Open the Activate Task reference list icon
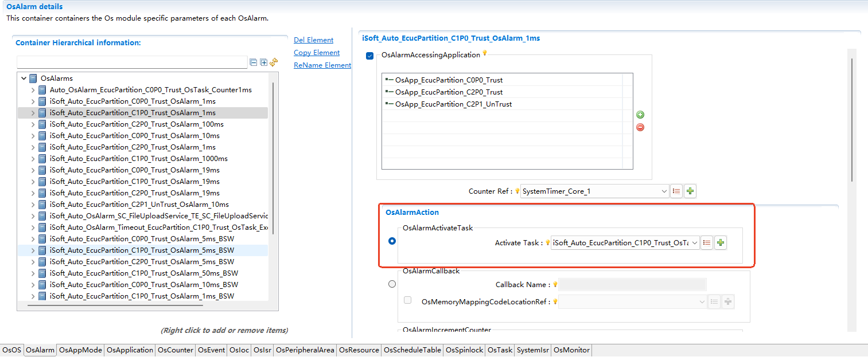The width and height of the screenshot is (868, 357). (707, 243)
